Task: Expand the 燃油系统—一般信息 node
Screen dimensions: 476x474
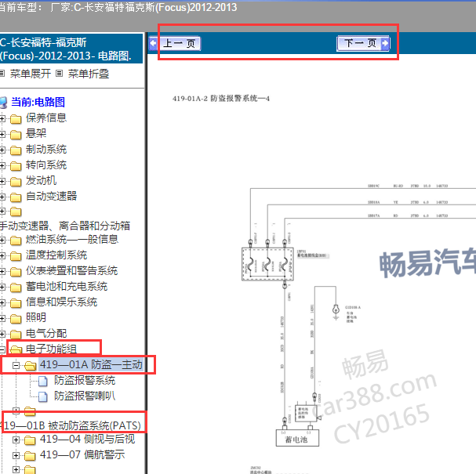Action: point(2,241)
